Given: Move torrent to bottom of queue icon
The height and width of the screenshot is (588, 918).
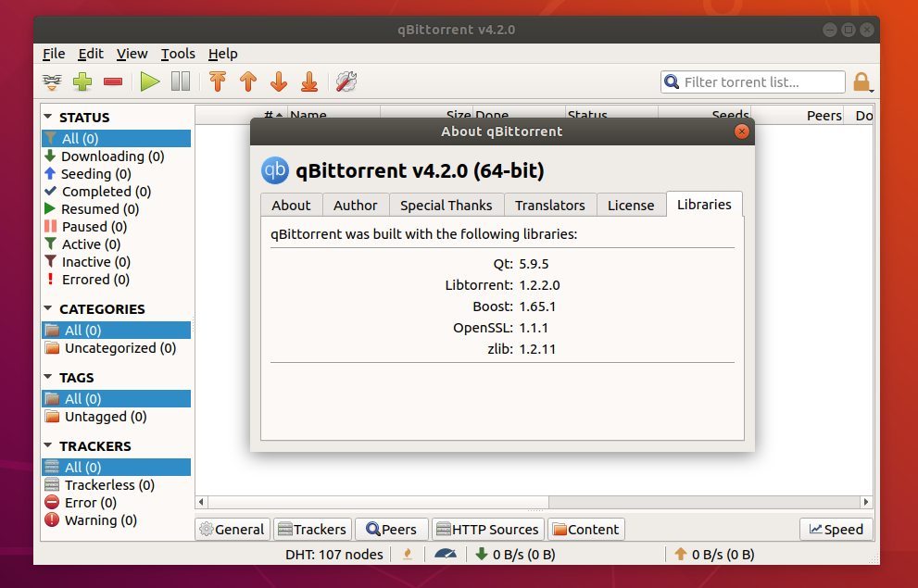Looking at the screenshot, I should (x=309, y=81).
